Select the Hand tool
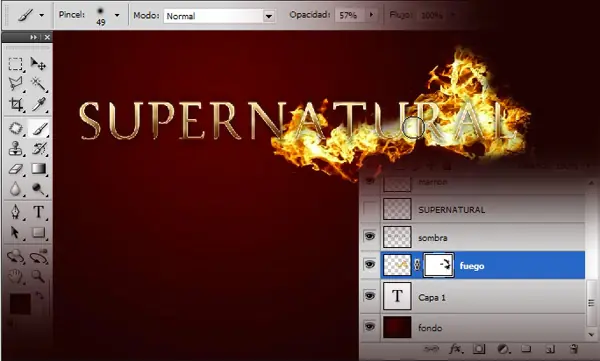 coord(15,276)
